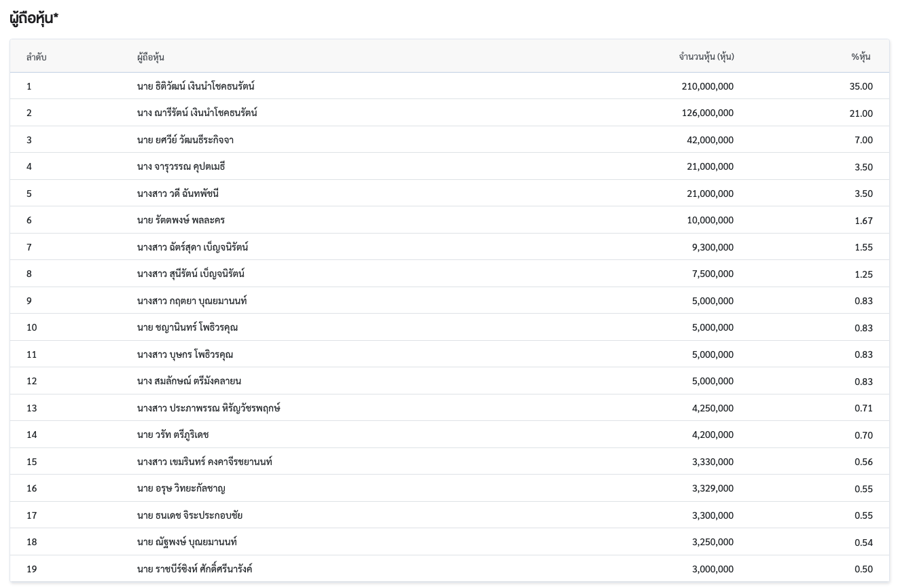Click the ลำดับ column header
The width and height of the screenshot is (898, 588).
(x=36, y=57)
